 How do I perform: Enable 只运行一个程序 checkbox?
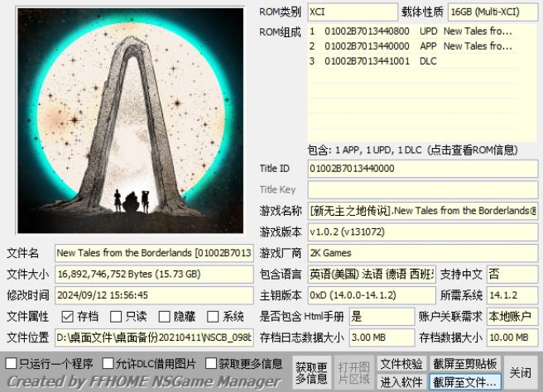tap(11, 363)
